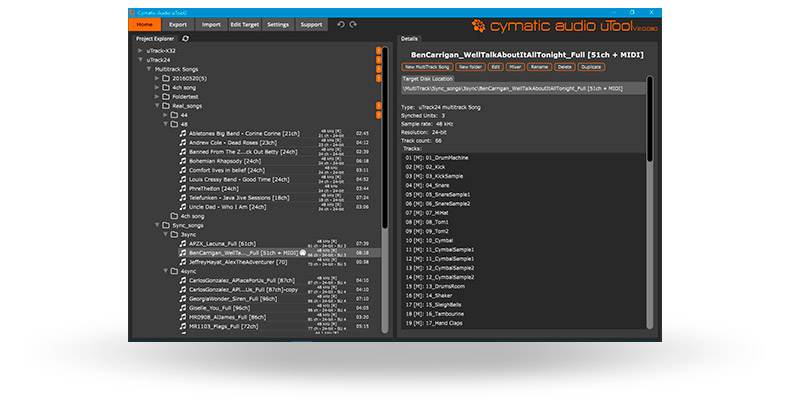Click the Details panel scrollbar
This screenshot has width=790, height=400.
(649, 202)
